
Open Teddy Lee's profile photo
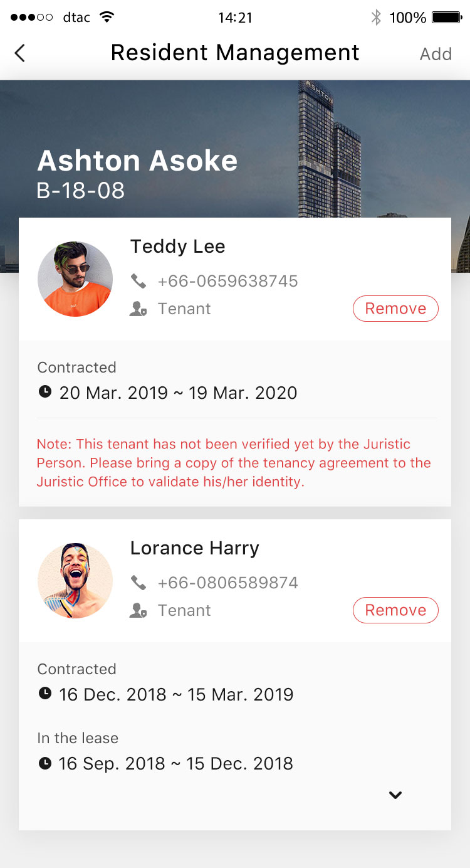click(75, 279)
